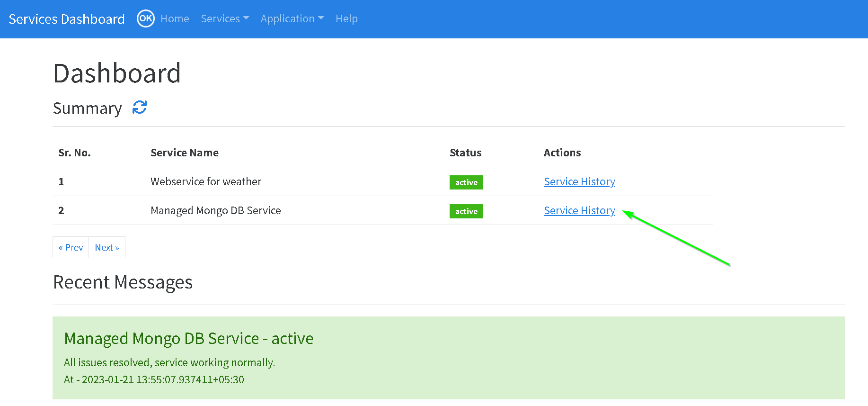Click the 'Actions' column header
This screenshot has height=406, width=868.
pos(562,153)
